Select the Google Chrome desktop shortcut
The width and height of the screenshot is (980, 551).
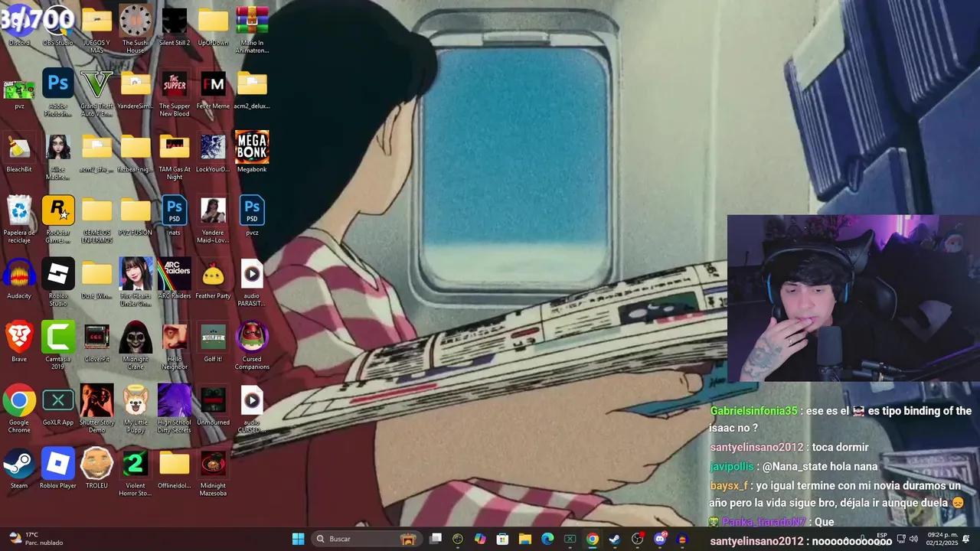tap(19, 409)
